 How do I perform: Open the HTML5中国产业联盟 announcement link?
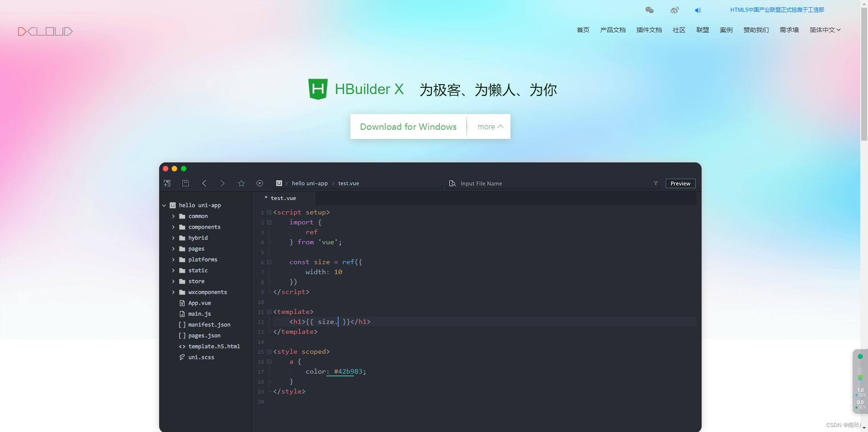click(777, 10)
